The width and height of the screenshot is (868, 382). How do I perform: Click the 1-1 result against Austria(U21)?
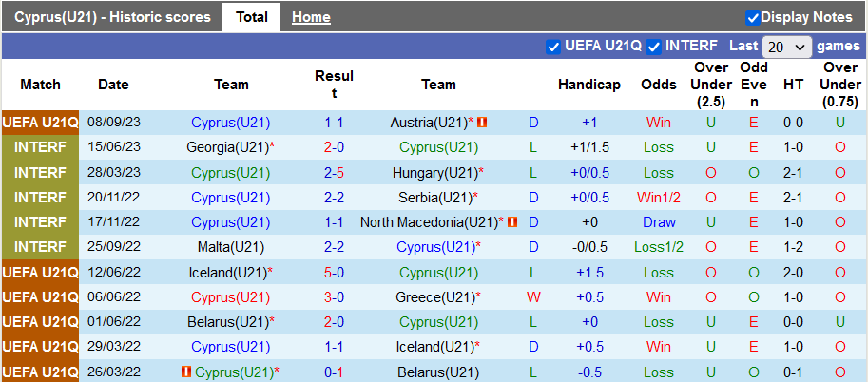334,123
